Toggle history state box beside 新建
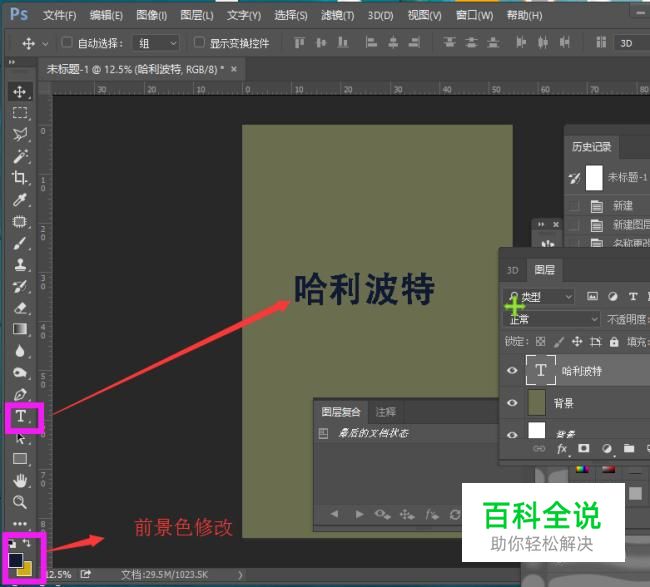This screenshot has width=650, height=587. coord(573,206)
